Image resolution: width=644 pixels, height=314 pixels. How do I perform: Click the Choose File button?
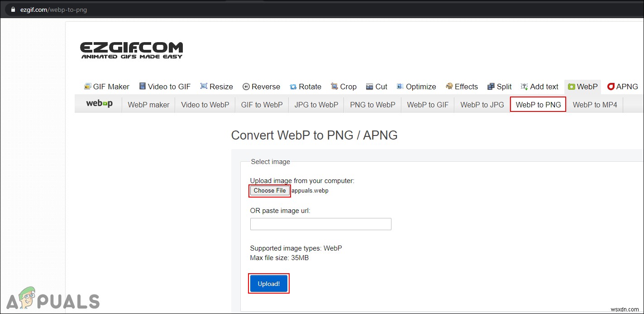pos(269,190)
